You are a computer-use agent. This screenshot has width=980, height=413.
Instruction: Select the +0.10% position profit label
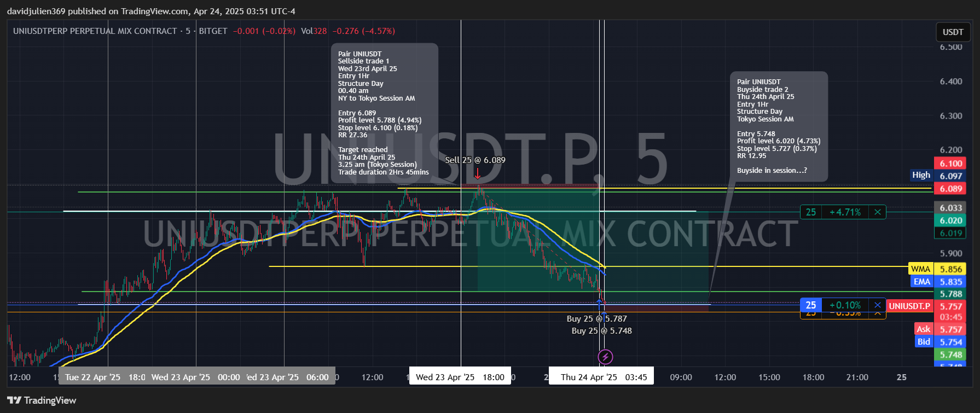tap(845, 305)
